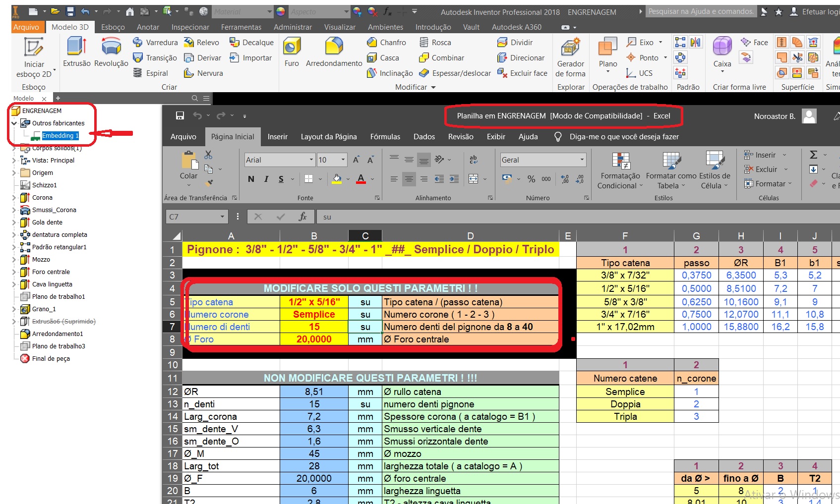Save the Excel workbook
This screenshot has width=840, height=504.
point(180,116)
